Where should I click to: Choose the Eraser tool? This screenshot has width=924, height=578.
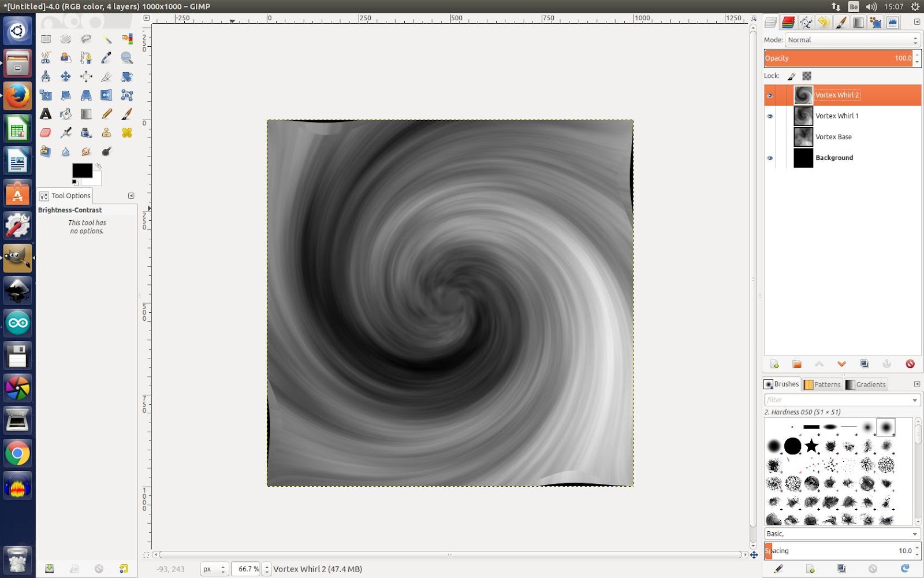[46, 132]
